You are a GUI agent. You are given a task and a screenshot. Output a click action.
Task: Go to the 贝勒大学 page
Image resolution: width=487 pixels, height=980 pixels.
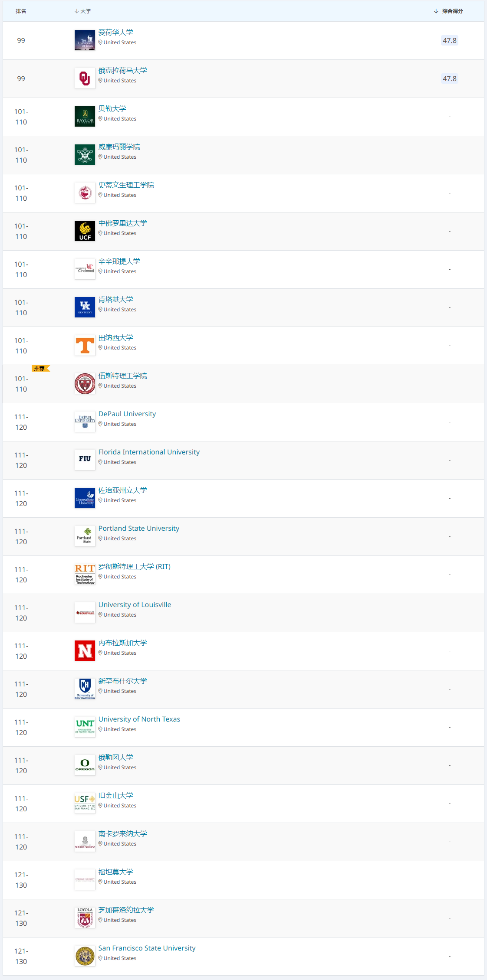(x=112, y=109)
